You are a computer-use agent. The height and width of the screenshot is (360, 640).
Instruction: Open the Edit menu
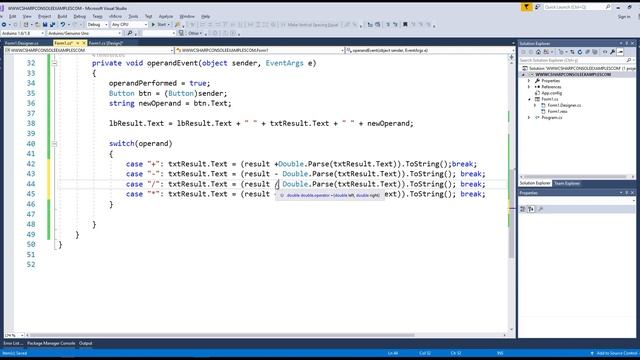tap(13, 16)
